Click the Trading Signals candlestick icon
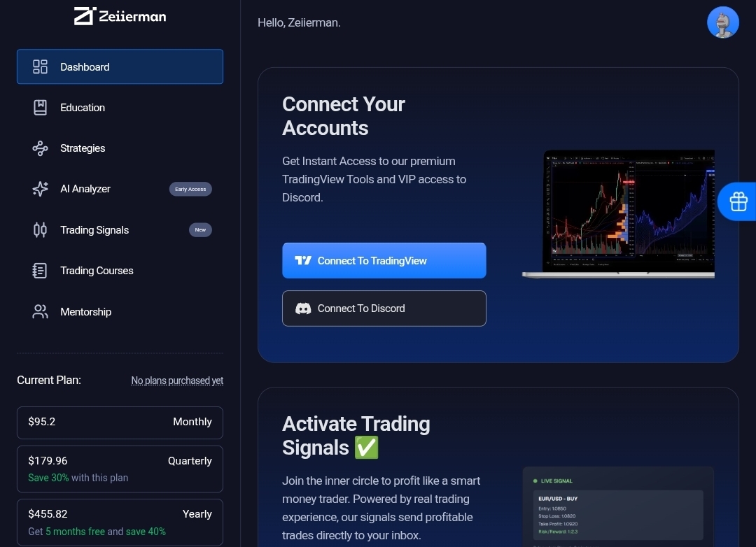 click(x=40, y=230)
